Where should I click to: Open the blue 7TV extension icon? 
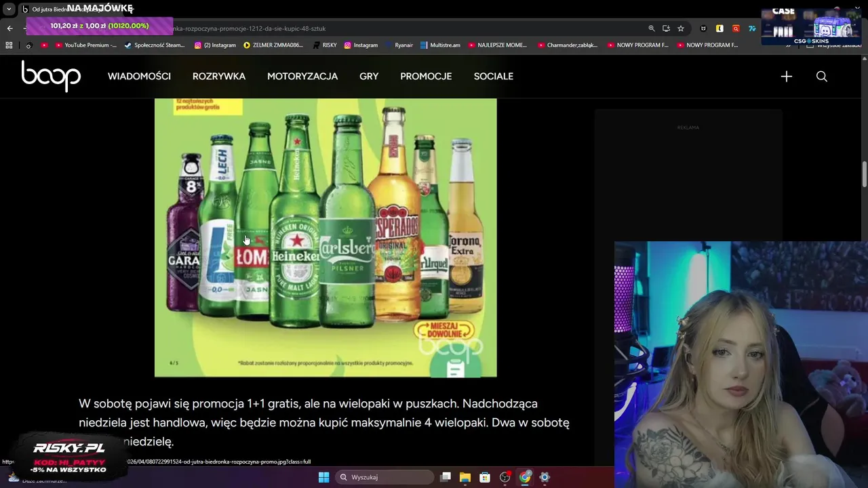pos(752,28)
